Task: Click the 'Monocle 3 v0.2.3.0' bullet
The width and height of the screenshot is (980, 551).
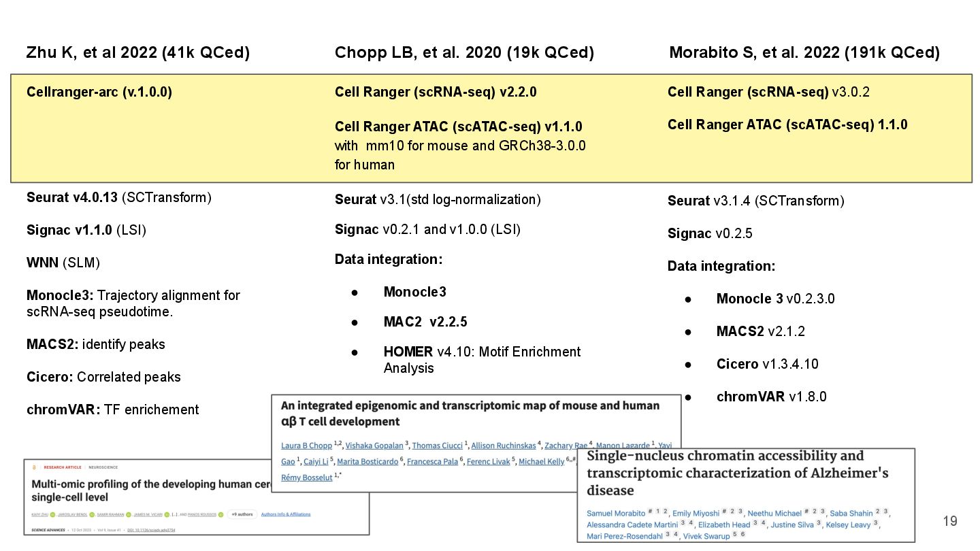Action: click(x=776, y=299)
